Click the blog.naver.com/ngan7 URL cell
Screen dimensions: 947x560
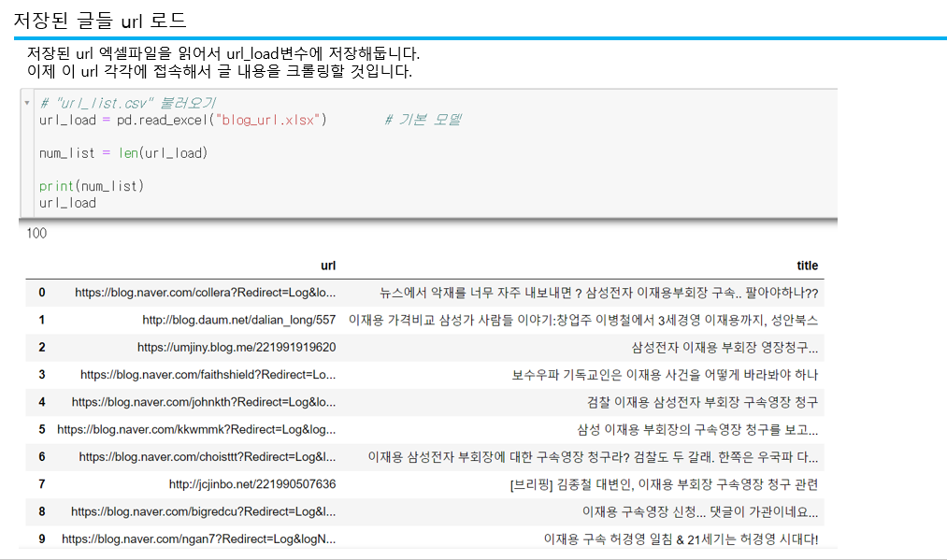click(199, 538)
